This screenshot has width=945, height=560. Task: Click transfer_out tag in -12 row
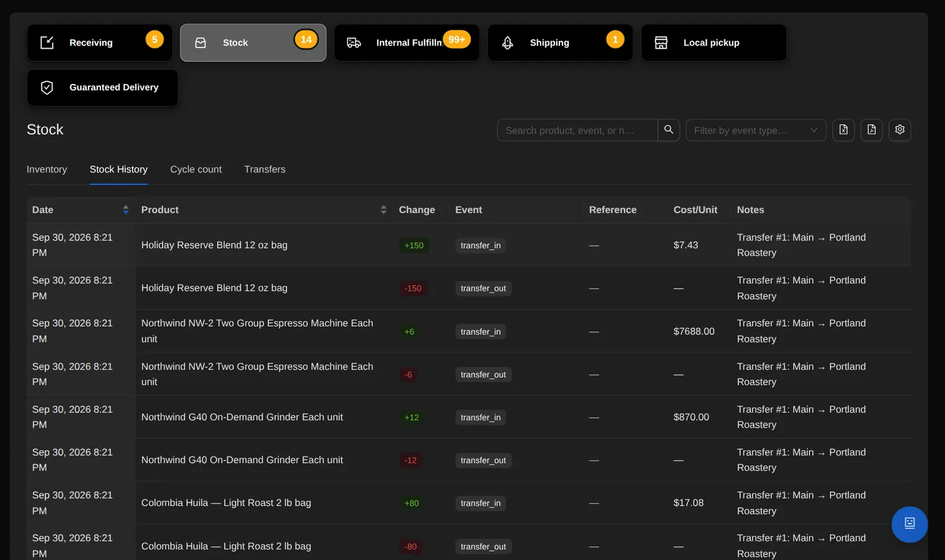click(x=483, y=460)
